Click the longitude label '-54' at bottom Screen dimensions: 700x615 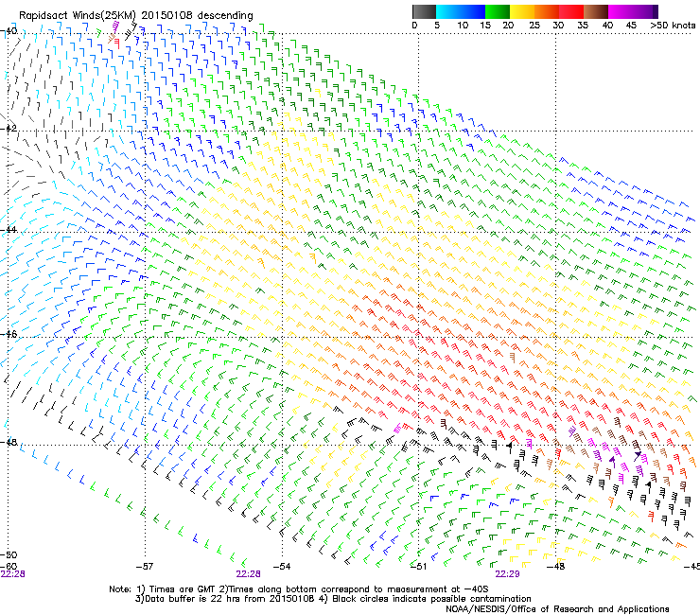(x=282, y=566)
